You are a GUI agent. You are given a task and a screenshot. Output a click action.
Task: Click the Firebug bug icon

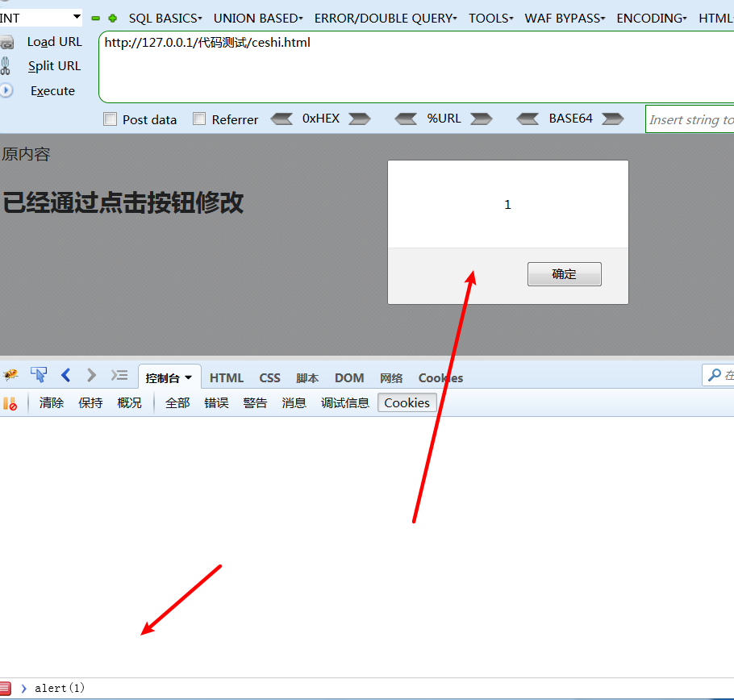point(10,375)
